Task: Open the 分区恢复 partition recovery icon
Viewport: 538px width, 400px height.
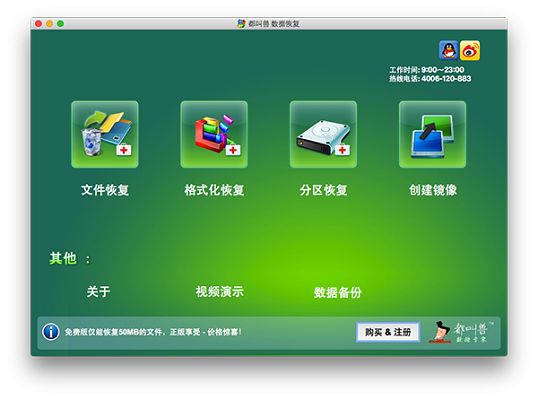Action: pos(323,134)
